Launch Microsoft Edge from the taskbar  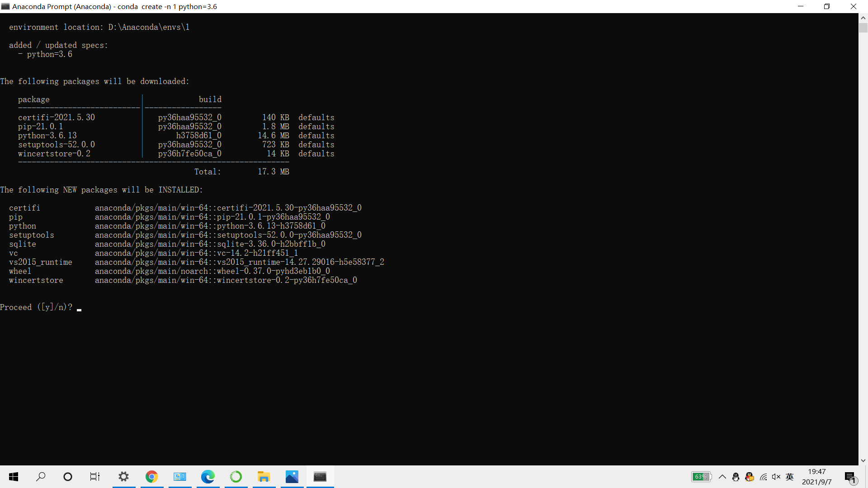click(208, 477)
